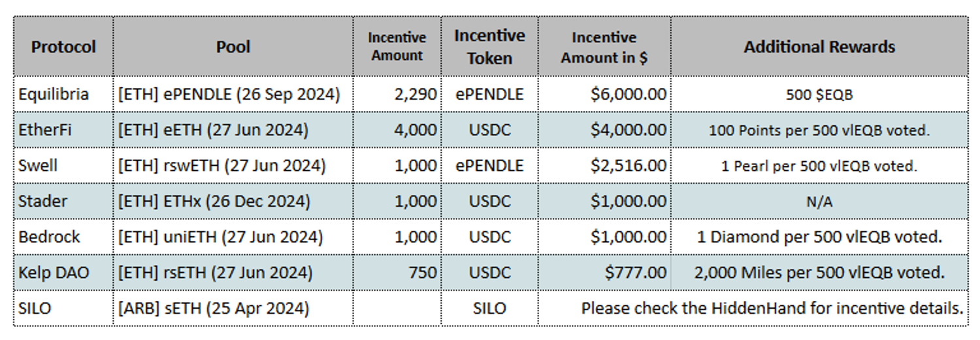Click the Protocol column header
The height and width of the screenshot is (340, 980).
pos(63,47)
